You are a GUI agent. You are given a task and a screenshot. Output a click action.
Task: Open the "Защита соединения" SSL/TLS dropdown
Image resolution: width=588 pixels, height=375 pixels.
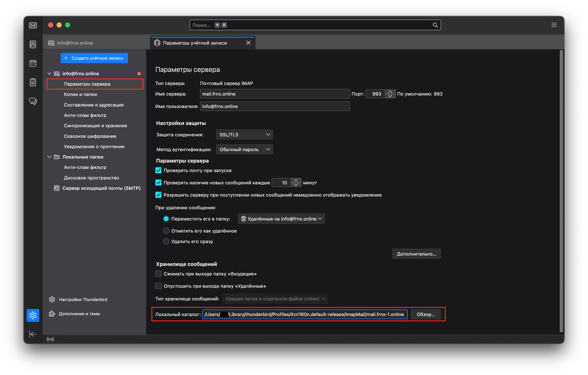coord(244,135)
